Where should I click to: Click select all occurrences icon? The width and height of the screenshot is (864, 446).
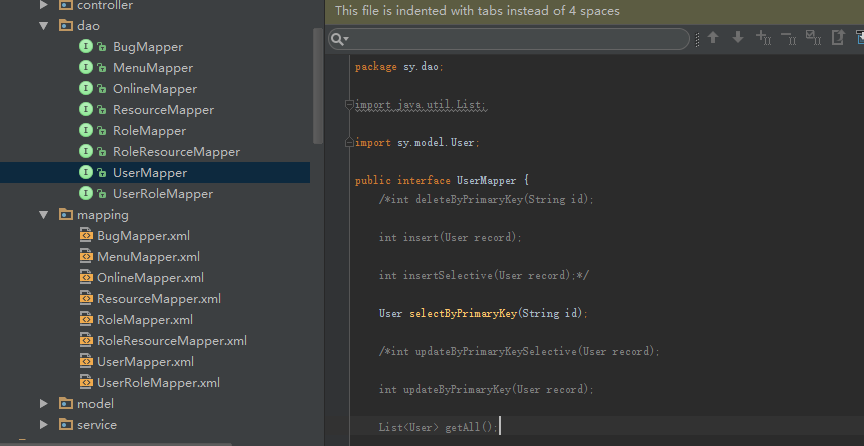point(813,38)
